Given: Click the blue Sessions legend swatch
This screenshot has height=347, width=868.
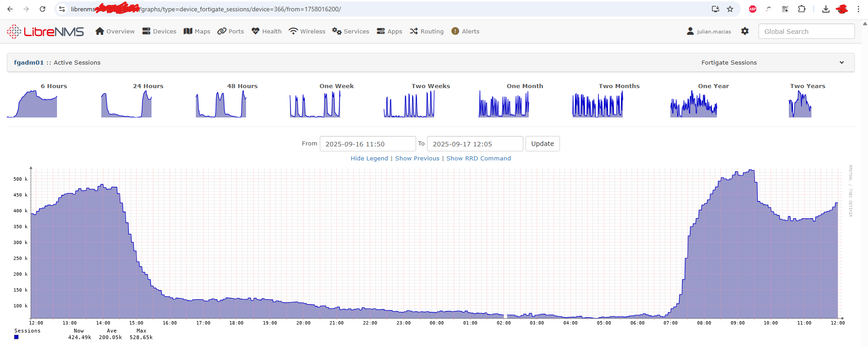Looking at the screenshot, I should [x=16, y=337].
